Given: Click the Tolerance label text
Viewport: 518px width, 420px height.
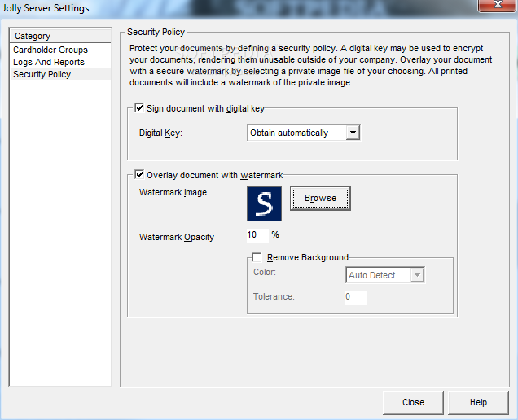Looking at the screenshot, I should (x=274, y=296).
